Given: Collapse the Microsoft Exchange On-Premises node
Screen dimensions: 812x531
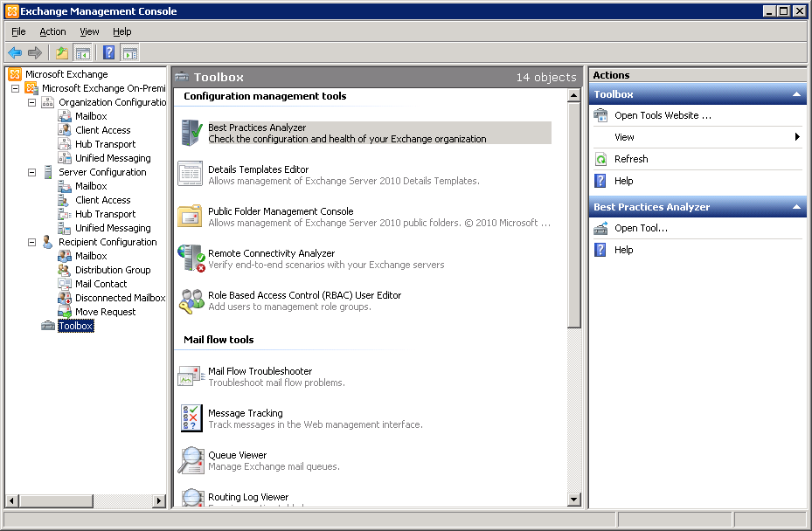Looking at the screenshot, I should [16, 88].
